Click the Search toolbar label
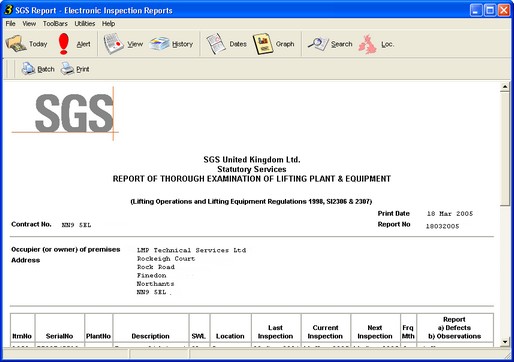 342,44
